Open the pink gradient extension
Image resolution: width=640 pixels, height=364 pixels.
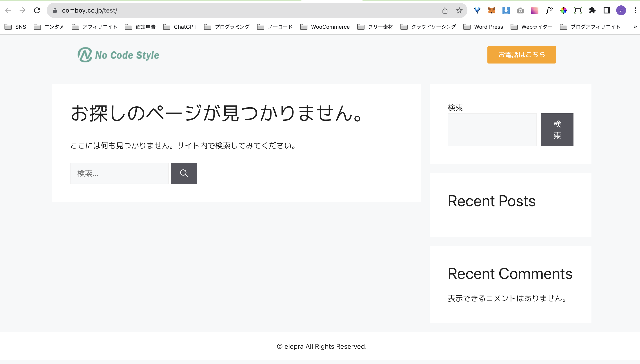point(535,10)
